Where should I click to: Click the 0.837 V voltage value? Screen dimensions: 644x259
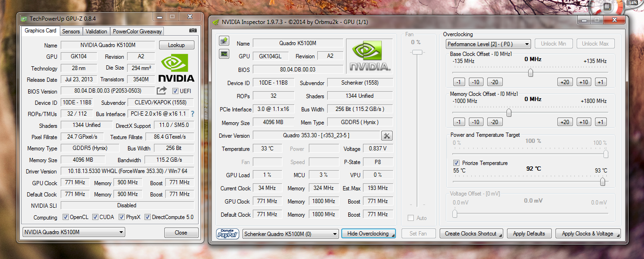tap(378, 149)
